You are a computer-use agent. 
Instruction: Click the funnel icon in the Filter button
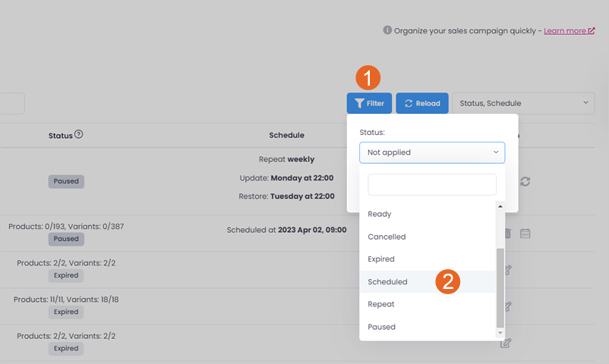[359, 103]
